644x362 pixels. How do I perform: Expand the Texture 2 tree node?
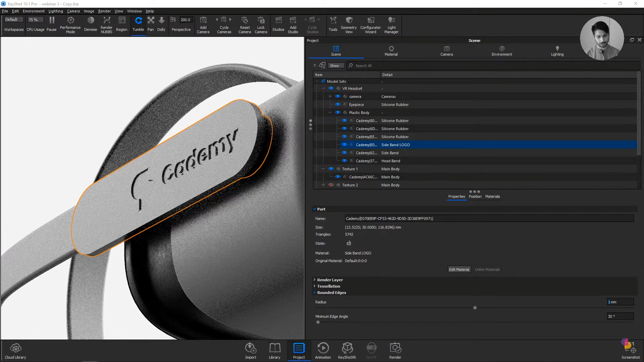click(x=323, y=185)
